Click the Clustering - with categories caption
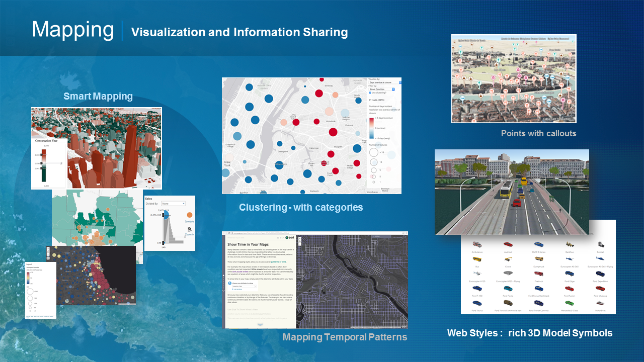This screenshot has width=644, height=362. pyautogui.click(x=301, y=207)
